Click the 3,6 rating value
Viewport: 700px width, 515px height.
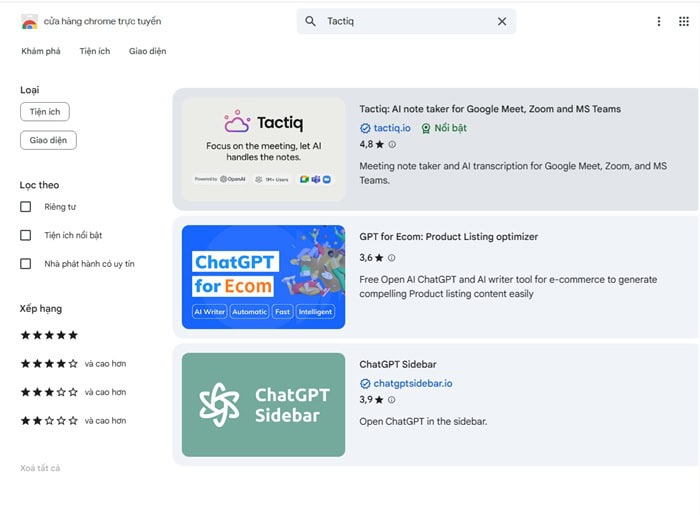coord(366,258)
